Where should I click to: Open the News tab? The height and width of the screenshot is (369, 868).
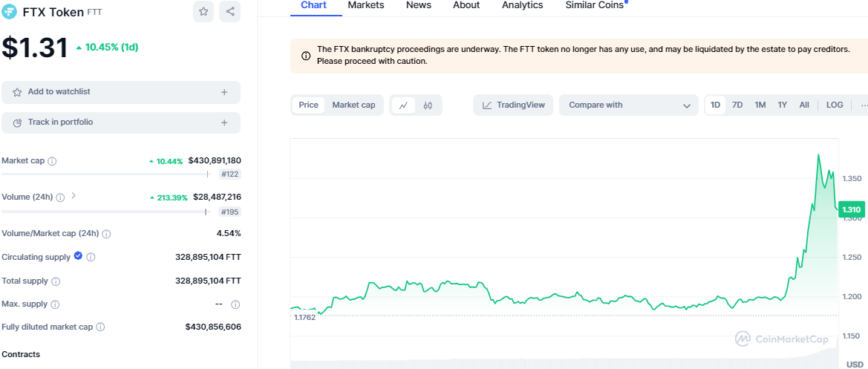click(x=419, y=5)
